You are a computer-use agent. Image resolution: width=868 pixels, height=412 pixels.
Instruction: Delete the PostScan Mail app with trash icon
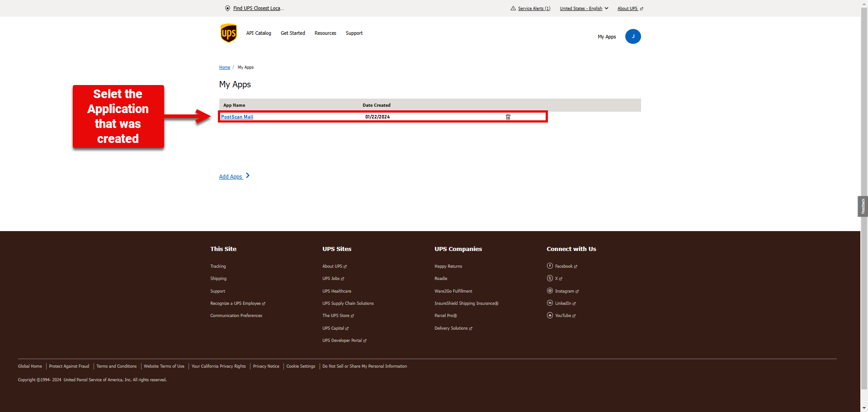pos(508,117)
